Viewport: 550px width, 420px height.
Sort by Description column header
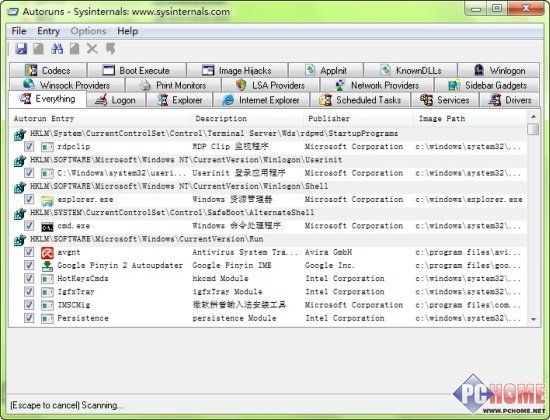(x=247, y=119)
